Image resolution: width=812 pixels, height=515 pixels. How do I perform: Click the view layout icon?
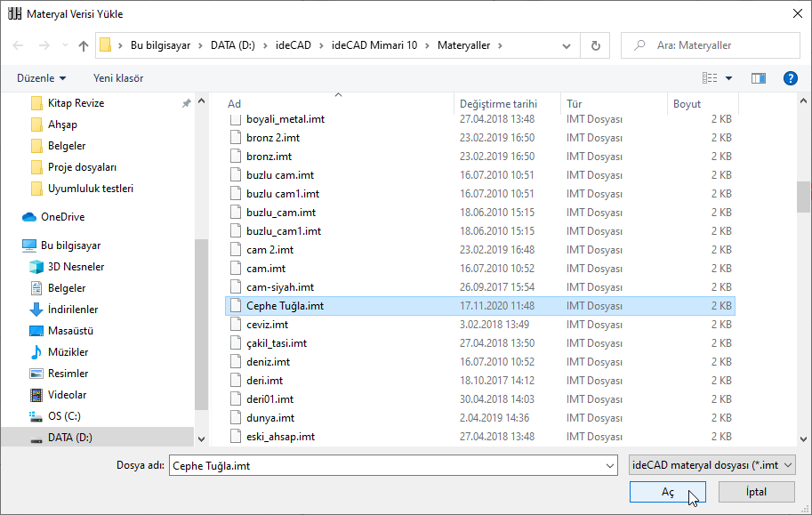710,78
